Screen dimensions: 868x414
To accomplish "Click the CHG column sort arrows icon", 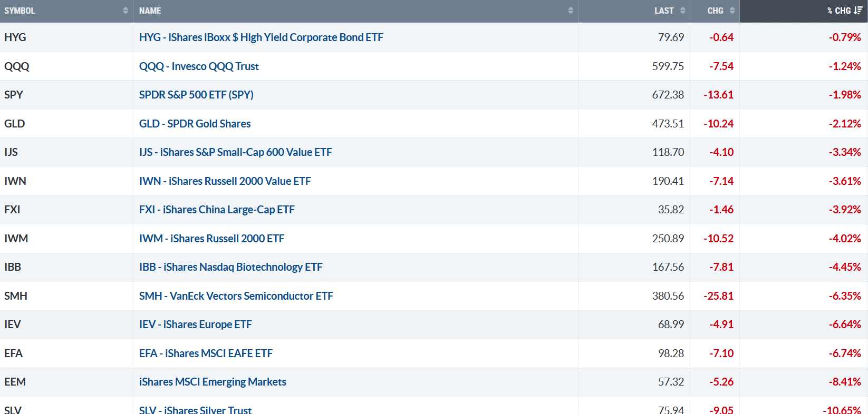I will coord(732,11).
